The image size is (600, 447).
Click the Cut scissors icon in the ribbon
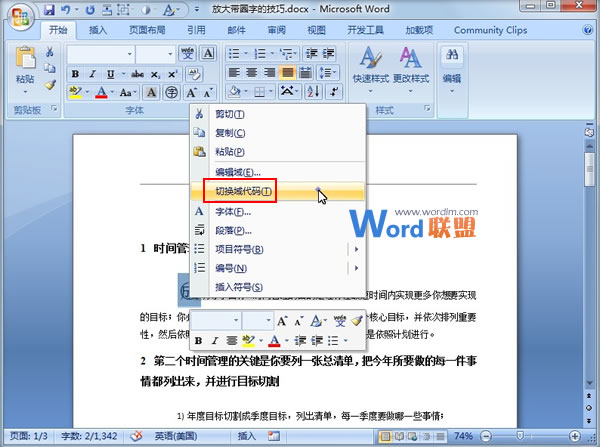50,52
